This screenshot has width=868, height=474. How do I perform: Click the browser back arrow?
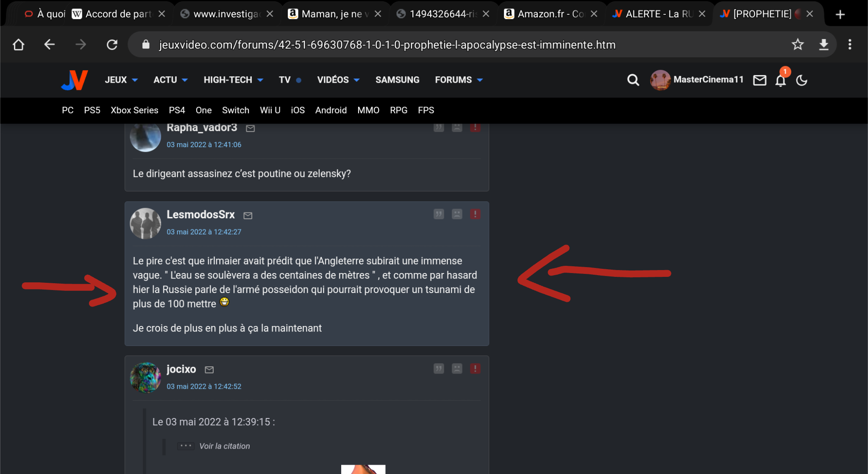(50, 45)
